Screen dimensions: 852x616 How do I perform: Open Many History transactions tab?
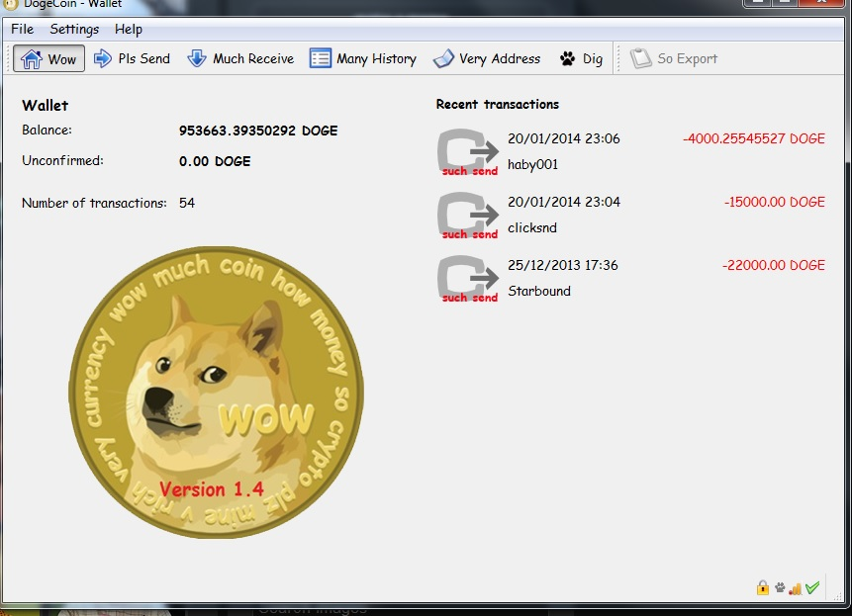pyautogui.click(x=363, y=58)
